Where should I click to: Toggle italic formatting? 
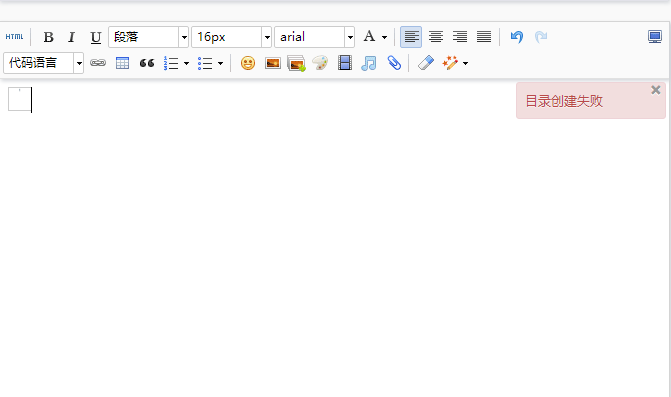tap(71, 37)
